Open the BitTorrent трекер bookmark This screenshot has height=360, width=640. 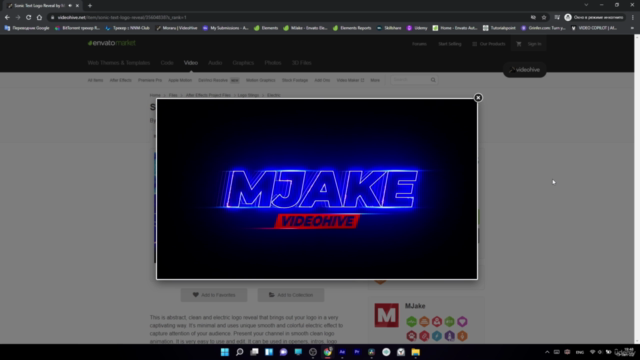(78, 28)
